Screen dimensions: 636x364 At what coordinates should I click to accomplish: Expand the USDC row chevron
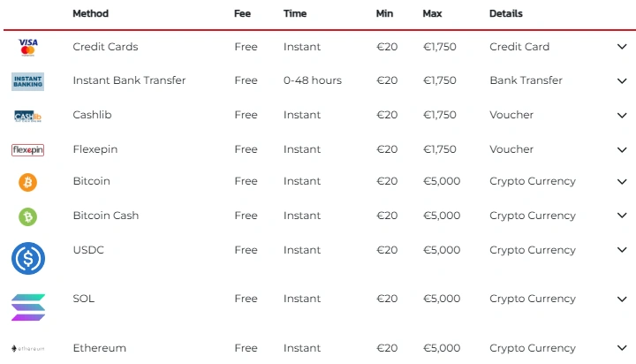pos(622,251)
